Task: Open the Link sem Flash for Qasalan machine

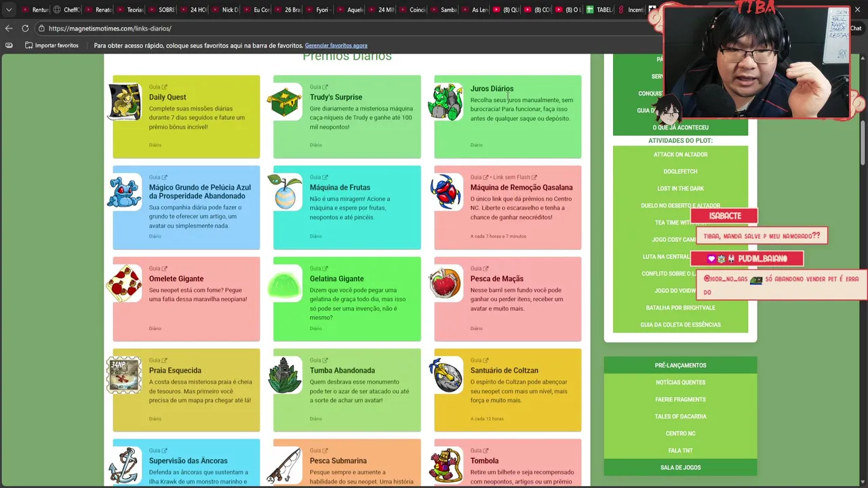Action: tap(515, 178)
